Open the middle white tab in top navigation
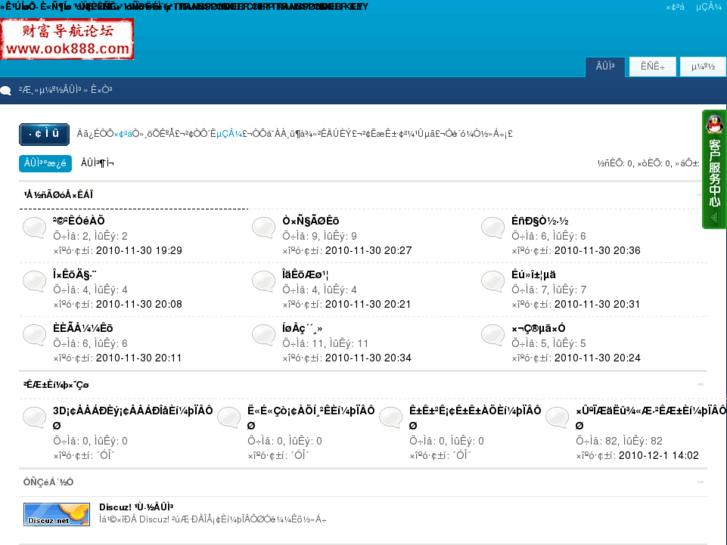The width and height of the screenshot is (727, 545). click(x=652, y=67)
